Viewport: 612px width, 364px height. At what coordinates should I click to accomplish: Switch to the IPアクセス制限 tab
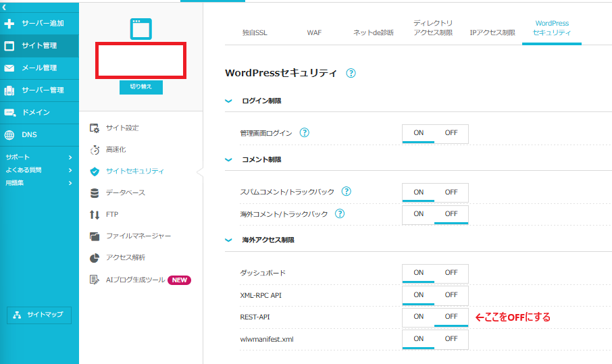coord(492,32)
